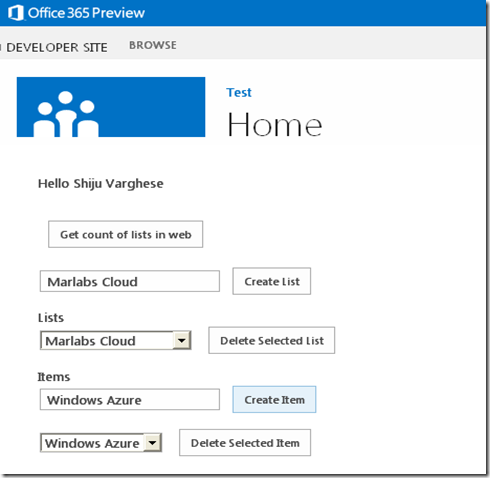The width and height of the screenshot is (490, 478).
Task: Focus the Windows Azure item text field
Action: click(130, 399)
